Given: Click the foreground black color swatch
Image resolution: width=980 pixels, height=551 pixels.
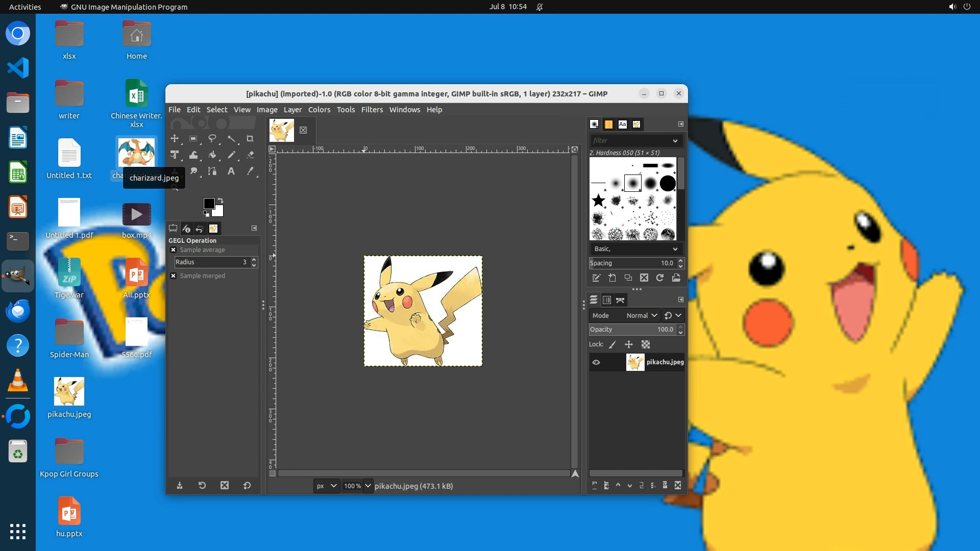Looking at the screenshot, I should pos(209,204).
